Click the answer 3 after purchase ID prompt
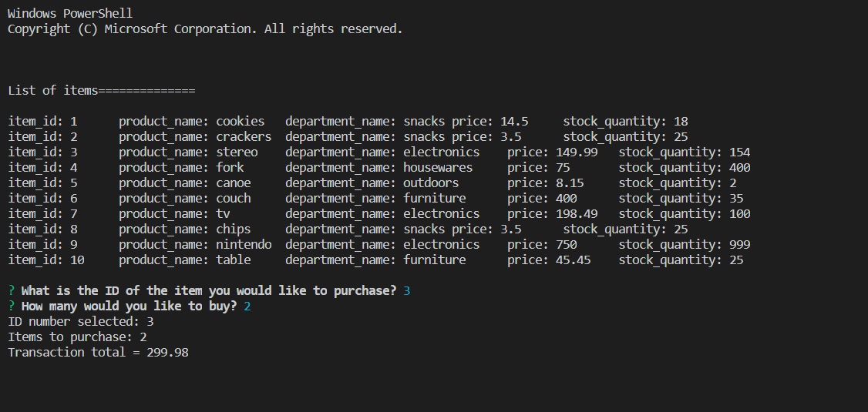The image size is (868, 412). [407, 290]
